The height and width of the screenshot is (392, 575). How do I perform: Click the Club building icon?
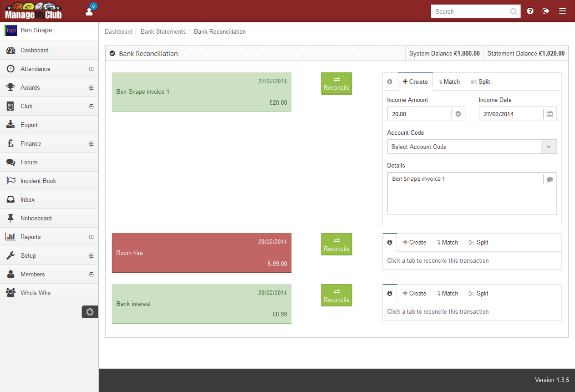pos(10,106)
